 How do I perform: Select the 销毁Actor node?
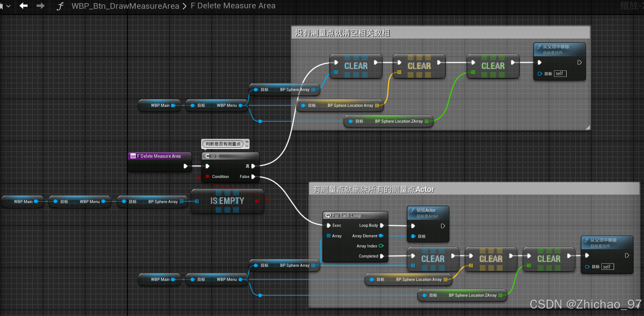[x=428, y=224]
